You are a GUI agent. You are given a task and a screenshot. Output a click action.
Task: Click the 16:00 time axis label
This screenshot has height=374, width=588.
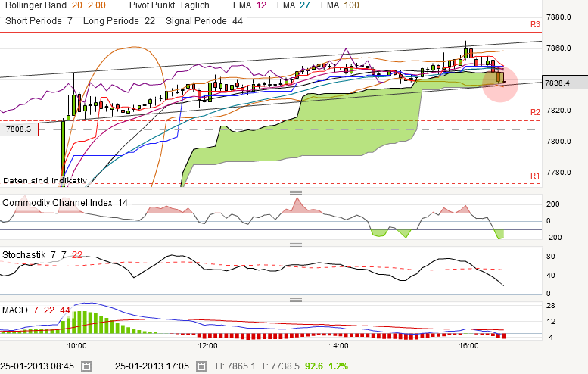[x=468, y=346]
